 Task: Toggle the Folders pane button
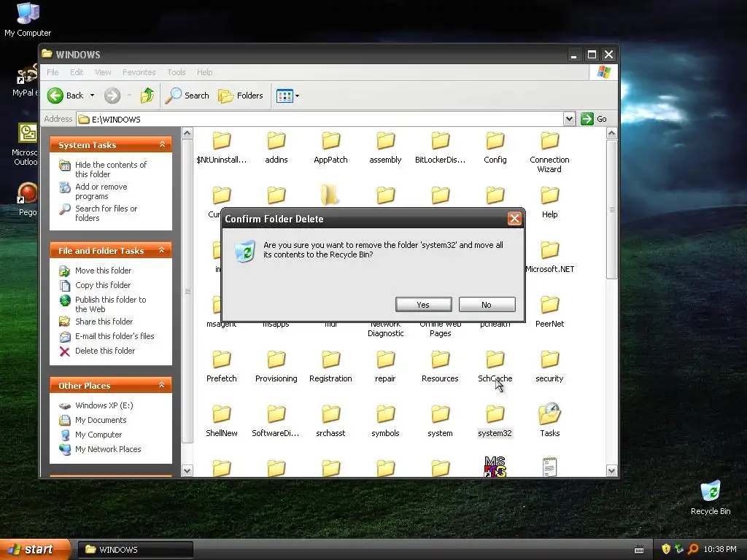241,96
